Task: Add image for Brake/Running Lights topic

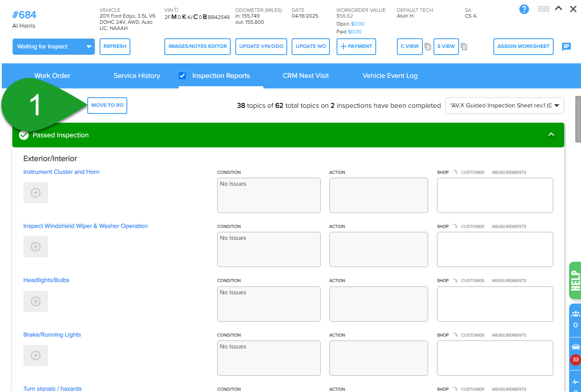Action: click(x=36, y=355)
